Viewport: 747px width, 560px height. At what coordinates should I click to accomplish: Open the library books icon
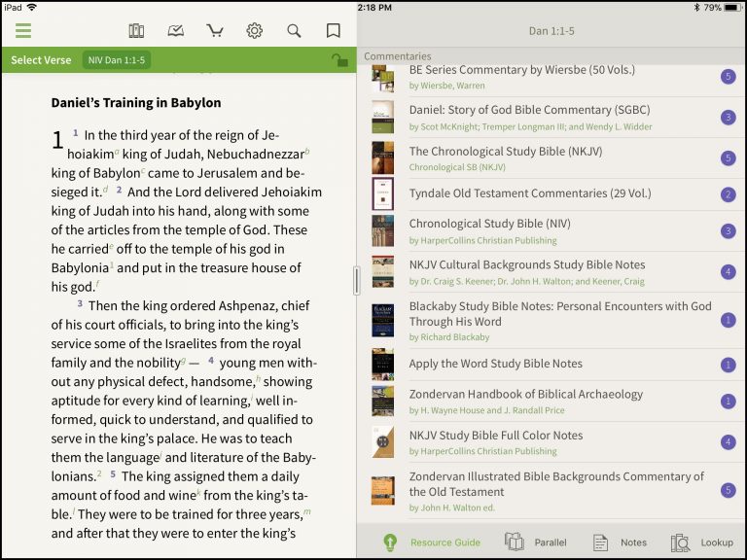pyautogui.click(x=136, y=31)
